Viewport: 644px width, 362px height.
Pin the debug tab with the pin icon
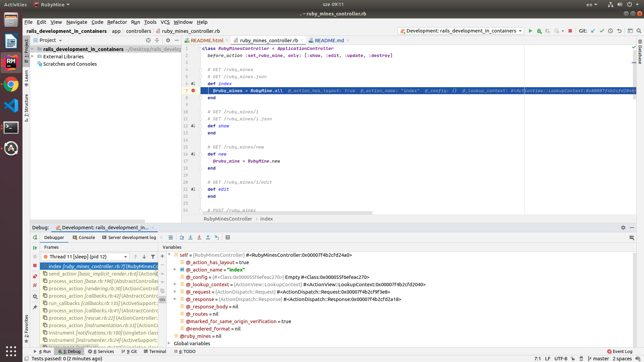click(x=35, y=307)
